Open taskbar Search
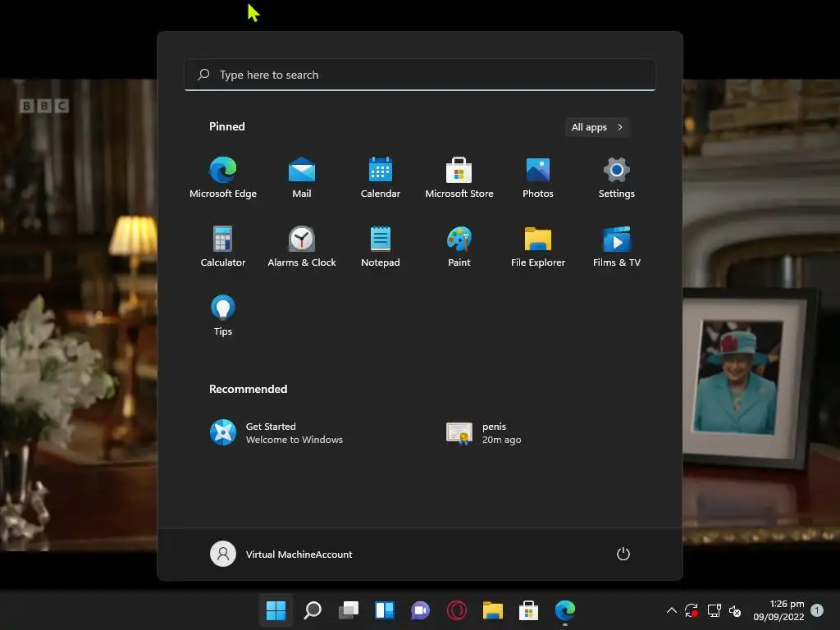This screenshot has width=840, height=630. pyautogui.click(x=313, y=610)
